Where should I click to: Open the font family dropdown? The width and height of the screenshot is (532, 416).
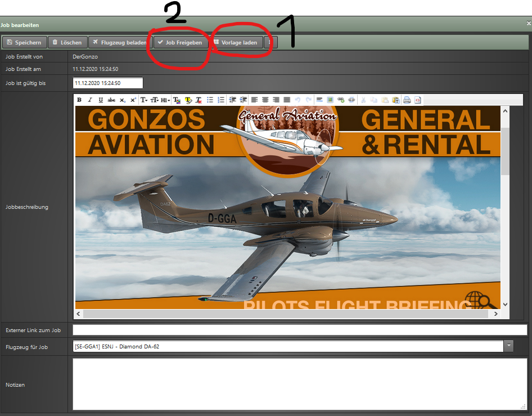(x=144, y=100)
